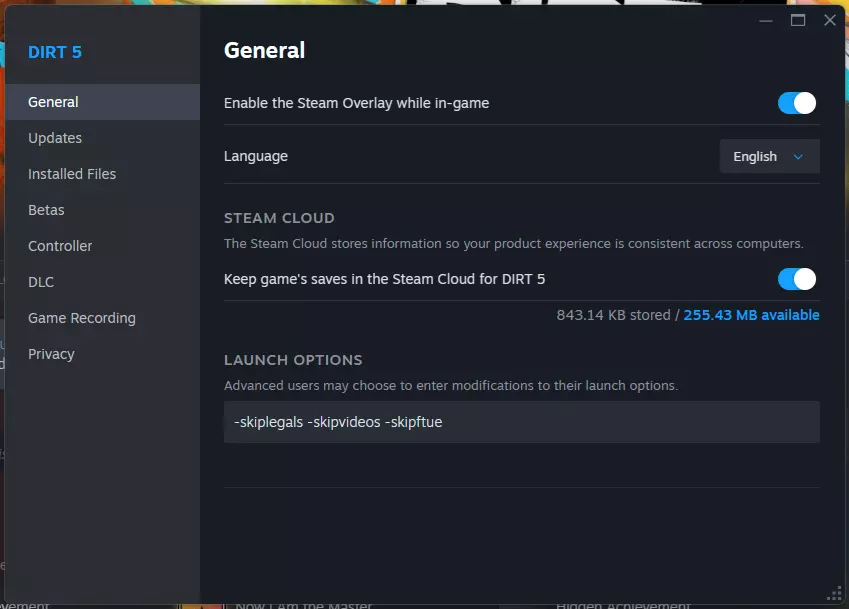This screenshot has height=609, width=849.
Task: Open Controller settings
Action: pos(60,246)
